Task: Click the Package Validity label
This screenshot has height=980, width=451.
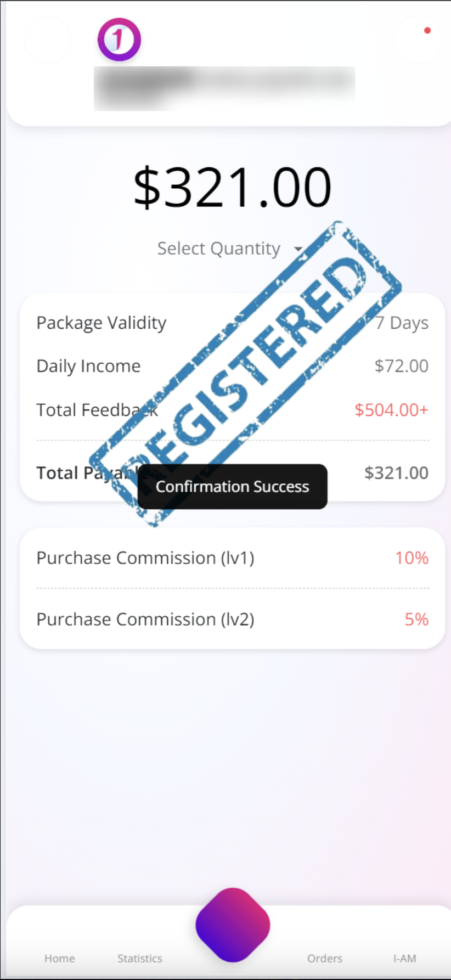Action: pyautogui.click(x=101, y=323)
